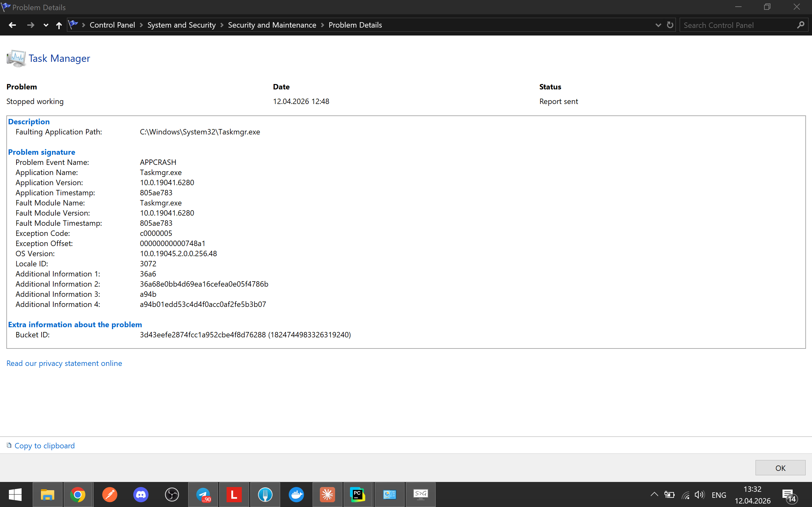The image size is (812, 507).
Task: Click the Task Manager icon above the problem report
Action: [16, 58]
